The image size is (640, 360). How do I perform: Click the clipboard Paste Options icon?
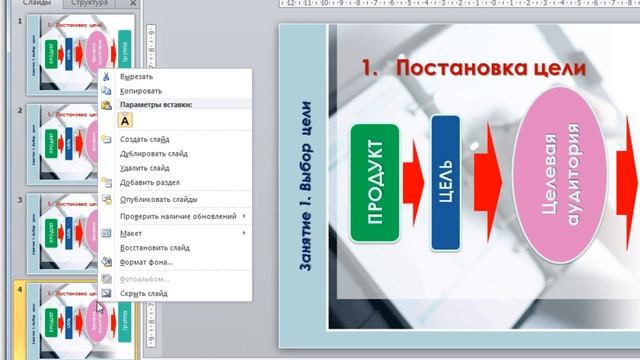tap(107, 105)
